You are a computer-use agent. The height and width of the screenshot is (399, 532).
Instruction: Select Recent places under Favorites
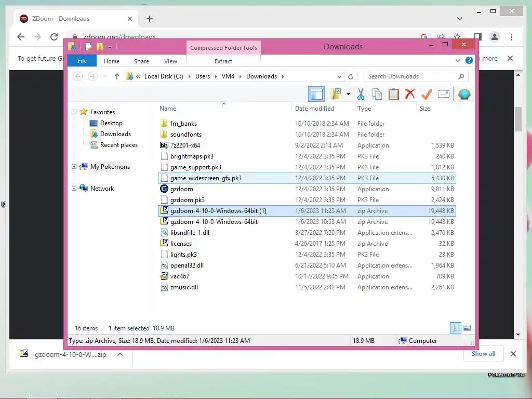(119, 145)
